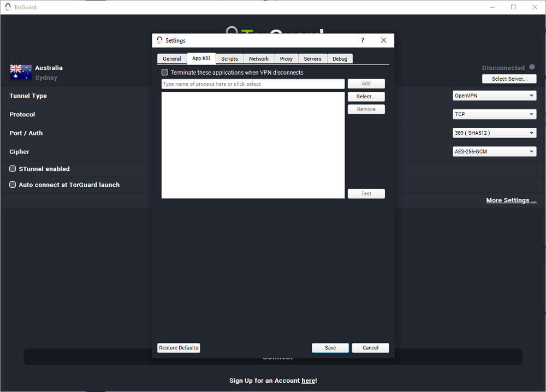Click the Australia flag icon
The image size is (546, 392).
(x=21, y=73)
